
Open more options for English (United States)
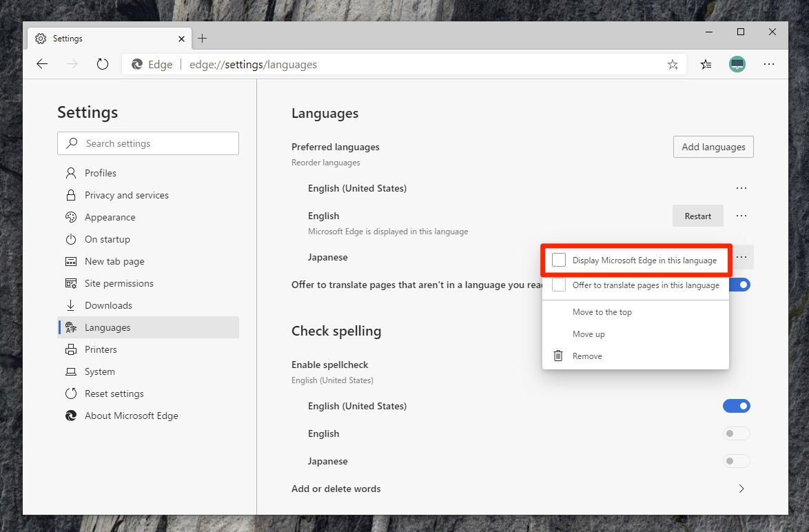(741, 188)
